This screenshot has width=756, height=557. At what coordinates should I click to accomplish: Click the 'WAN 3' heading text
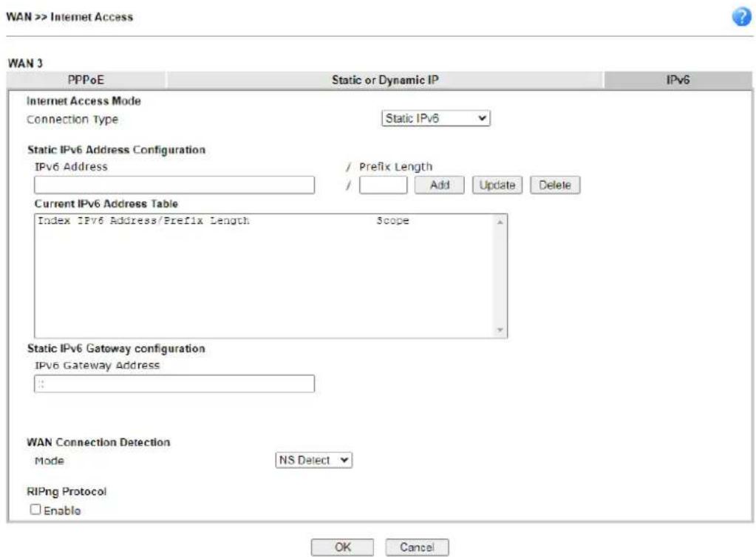[x=25, y=63]
